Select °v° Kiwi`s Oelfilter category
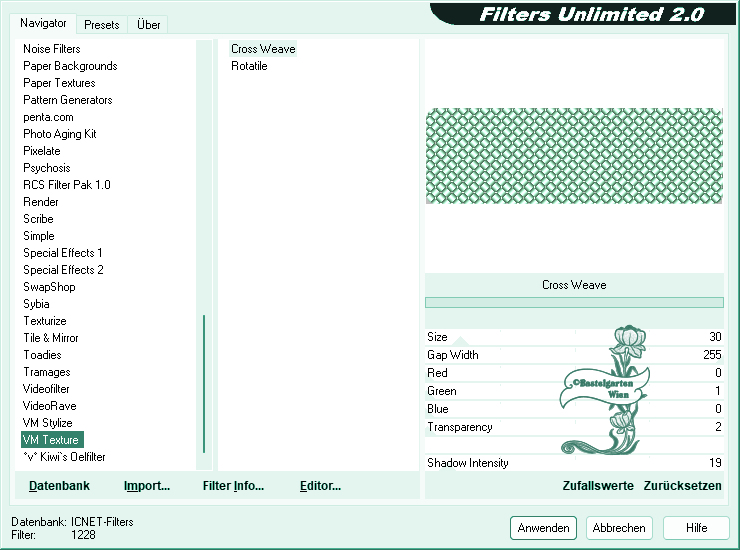This screenshot has width=740, height=550. coord(64,457)
